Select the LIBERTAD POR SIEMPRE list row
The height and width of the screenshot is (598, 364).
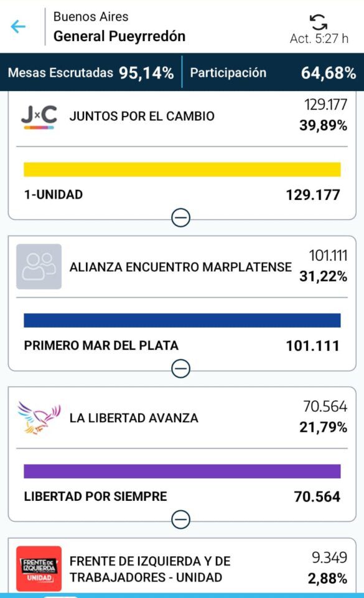182,496
